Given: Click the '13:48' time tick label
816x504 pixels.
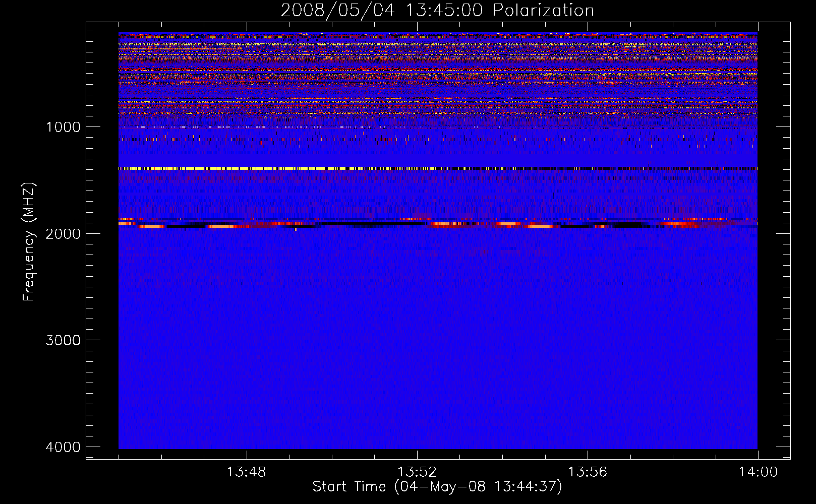Looking at the screenshot, I should [x=246, y=472].
